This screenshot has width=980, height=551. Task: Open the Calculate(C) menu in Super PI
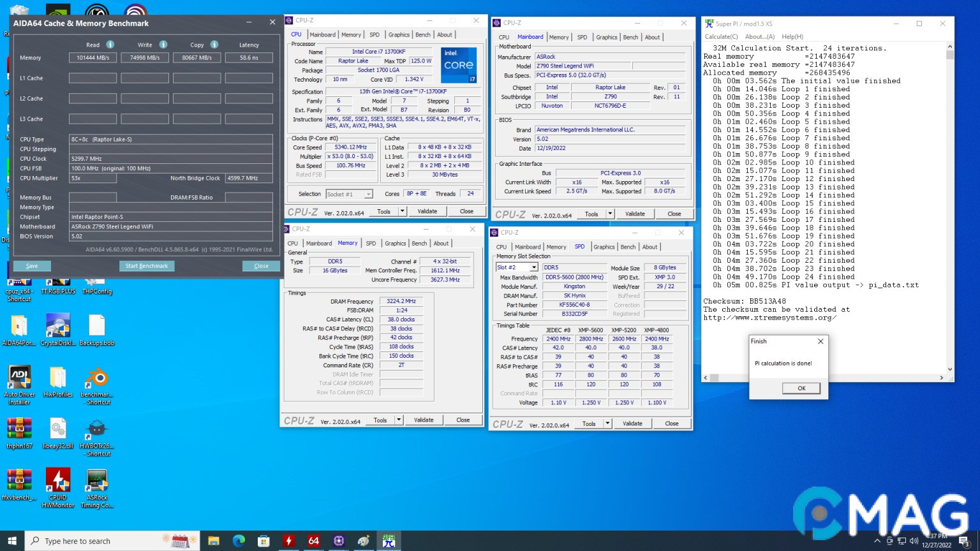(721, 36)
